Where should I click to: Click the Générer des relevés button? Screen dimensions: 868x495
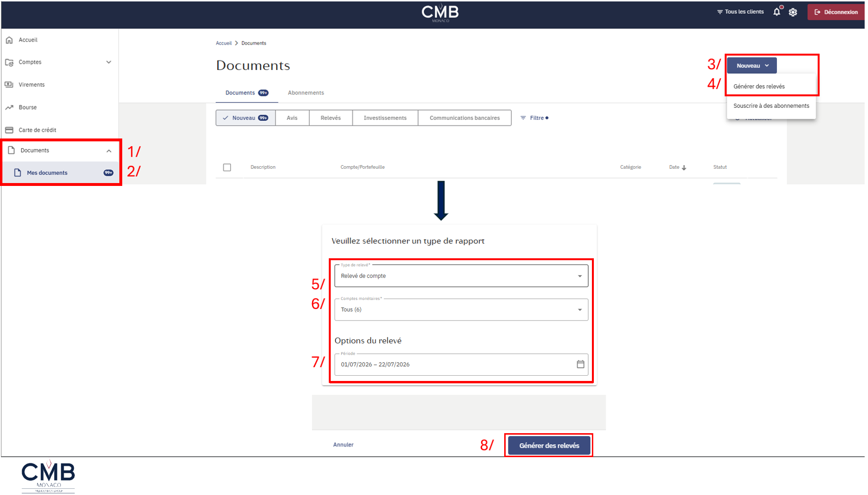pyautogui.click(x=549, y=446)
